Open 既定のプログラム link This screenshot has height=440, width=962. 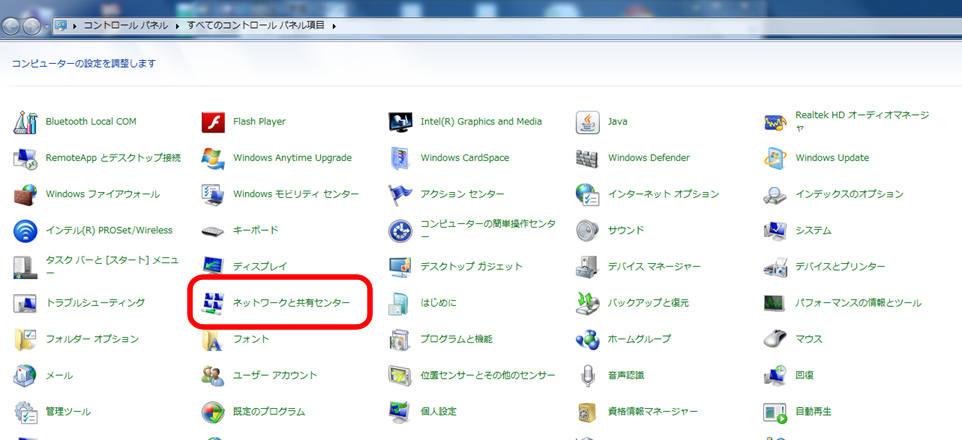click(x=269, y=412)
